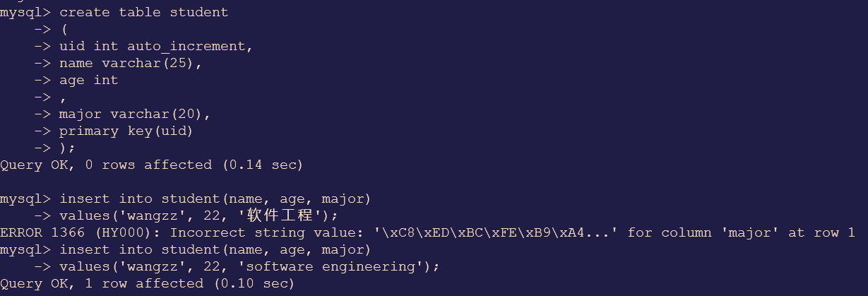Click the mysql> prompt before "create table"
868x296 pixels.
pyautogui.click(x=25, y=12)
